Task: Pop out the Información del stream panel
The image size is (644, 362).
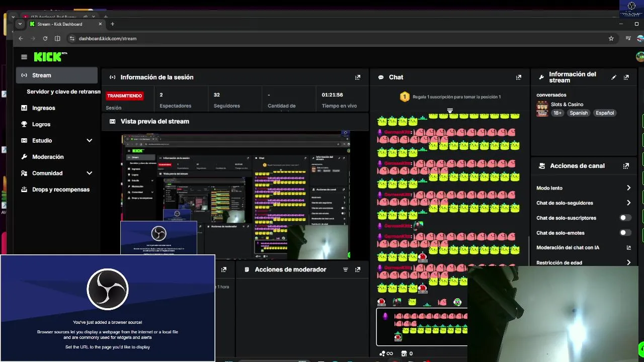Action: [626, 77]
